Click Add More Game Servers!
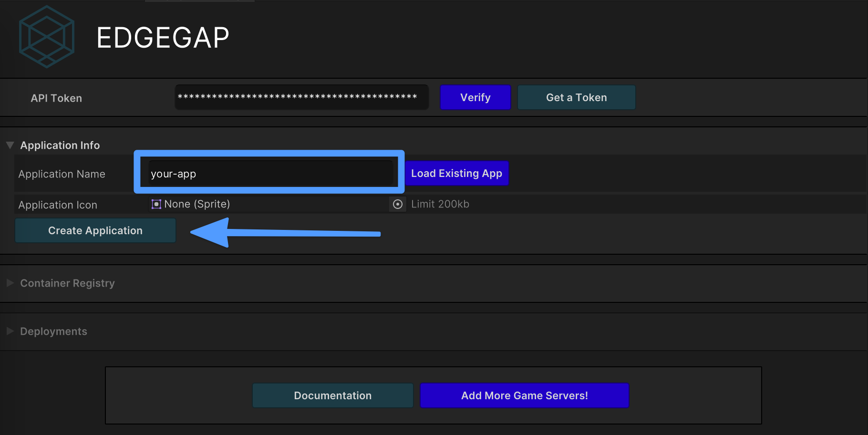 click(x=524, y=395)
